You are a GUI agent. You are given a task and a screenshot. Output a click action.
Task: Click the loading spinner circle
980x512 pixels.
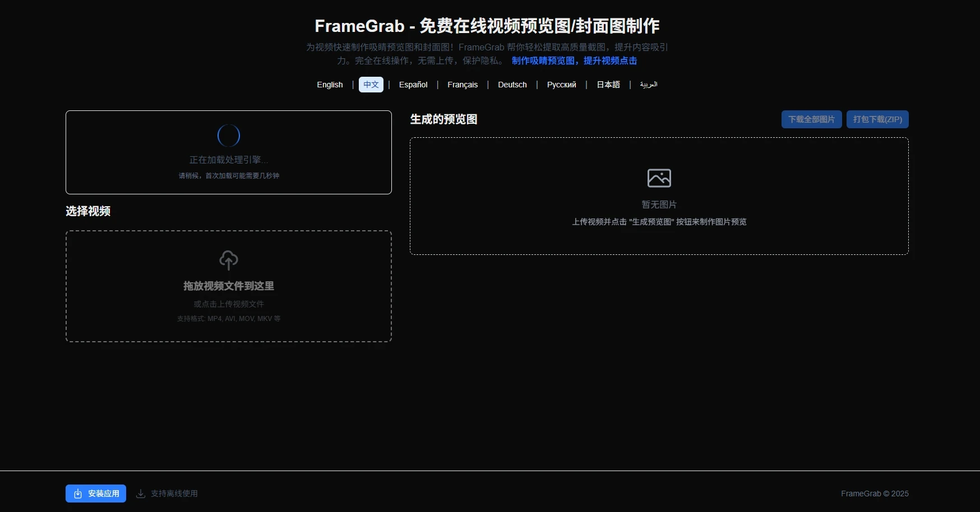[x=229, y=136]
